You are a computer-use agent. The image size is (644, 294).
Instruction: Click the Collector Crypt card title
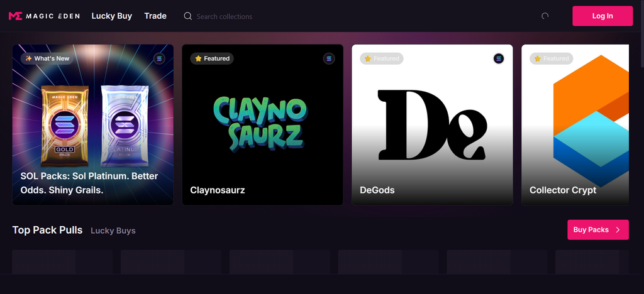(563, 190)
